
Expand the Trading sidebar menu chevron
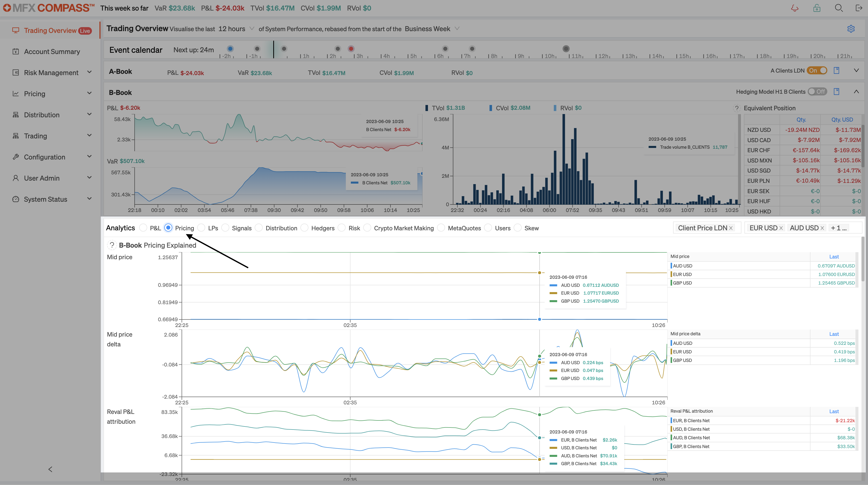click(89, 135)
